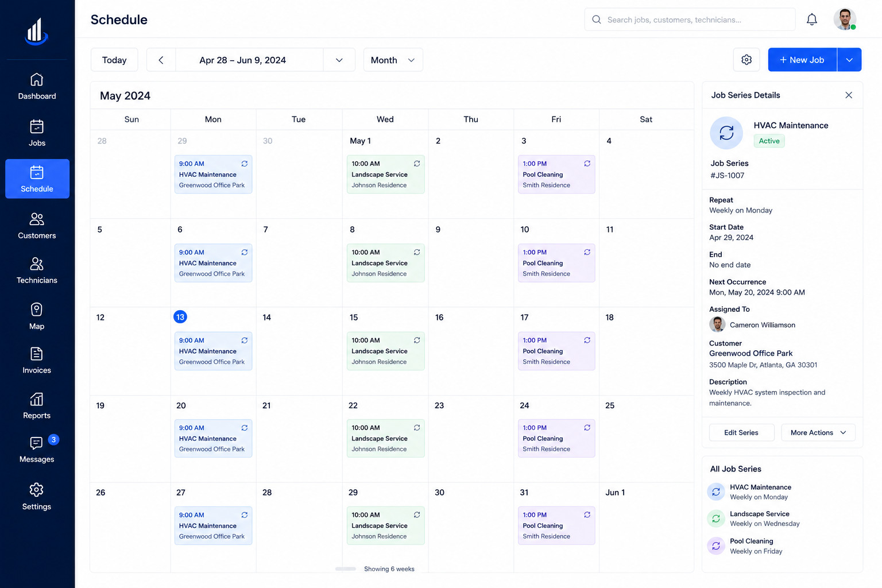Select HVAC Maintenance in All Job Series
The width and height of the screenshot is (882, 588).
tap(749, 492)
